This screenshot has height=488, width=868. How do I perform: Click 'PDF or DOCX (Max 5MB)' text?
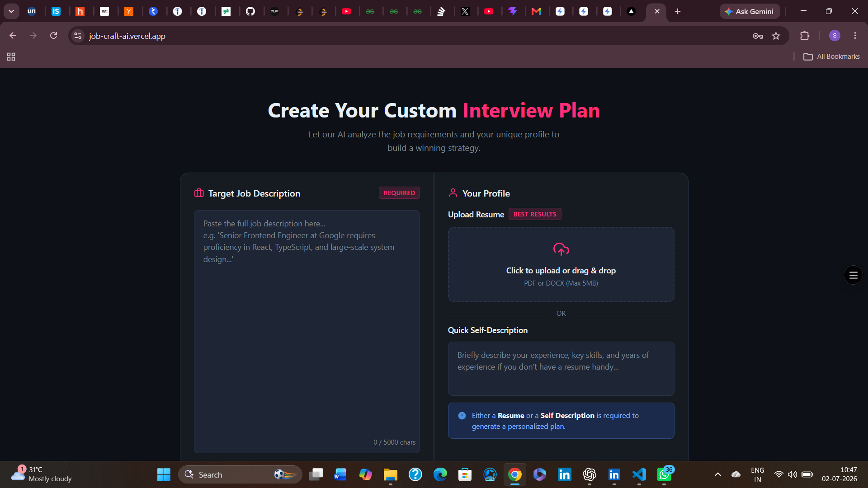coord(561,283)
